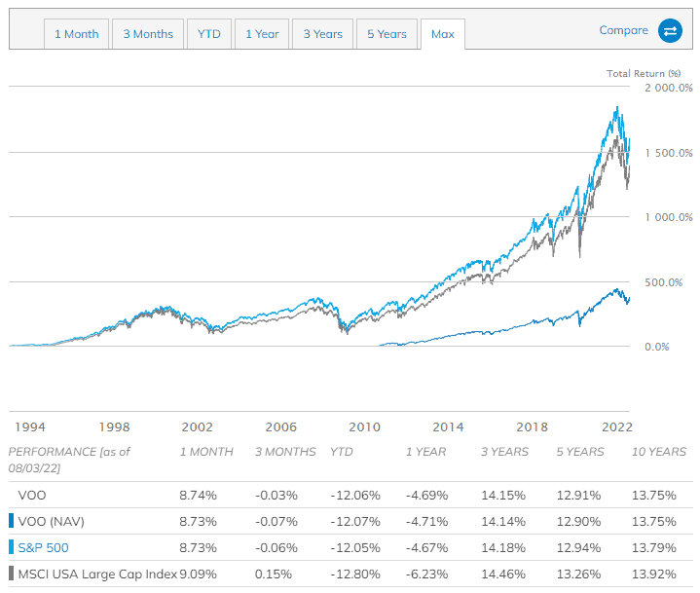
Task: Click the 5 YEARS column header
Action: [x=580, y=452]
